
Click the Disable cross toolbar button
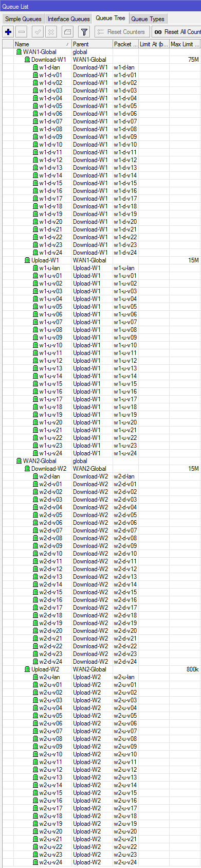51,32
